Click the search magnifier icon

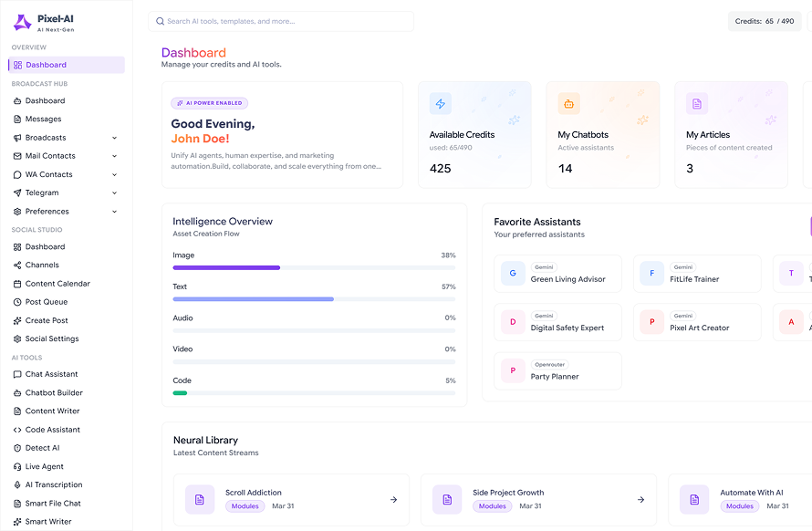click(160, 21)
